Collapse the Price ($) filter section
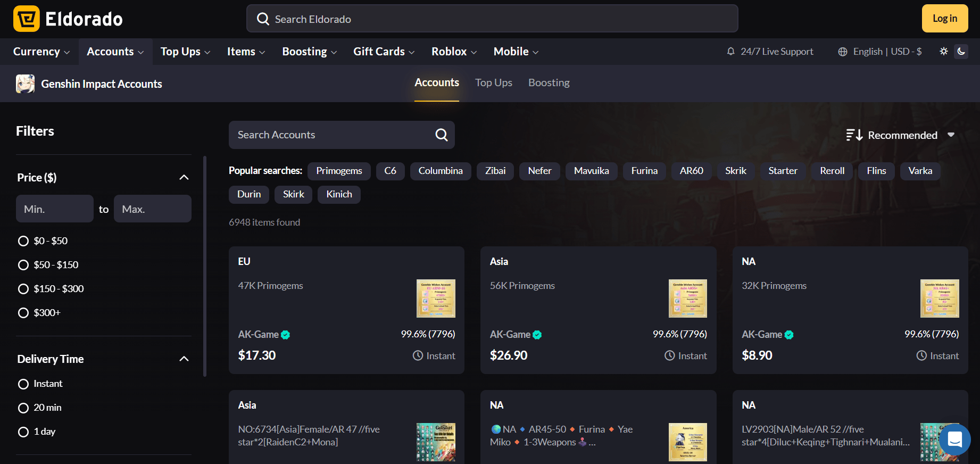The height and width of the screenshot is (464, 980). pos(184,178)
